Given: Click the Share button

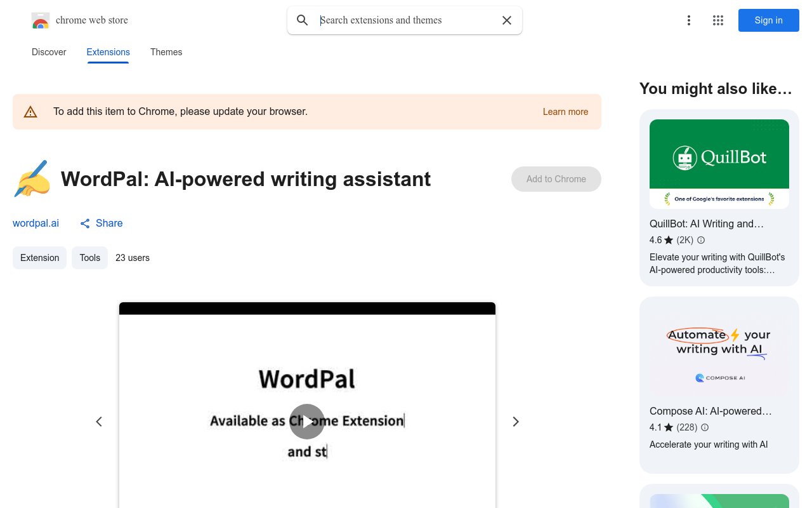Looking at the screenshot, I should (101, 223).
